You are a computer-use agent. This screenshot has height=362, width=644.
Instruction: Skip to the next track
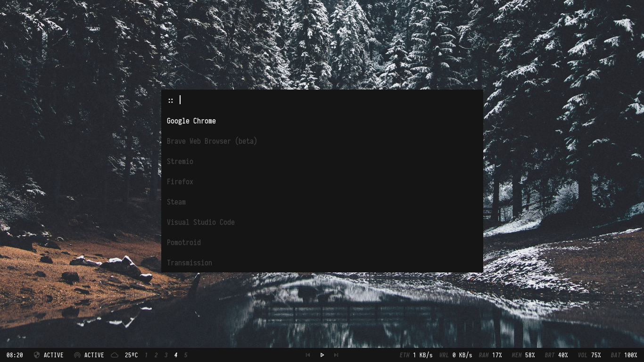click(x=336, y=355)
